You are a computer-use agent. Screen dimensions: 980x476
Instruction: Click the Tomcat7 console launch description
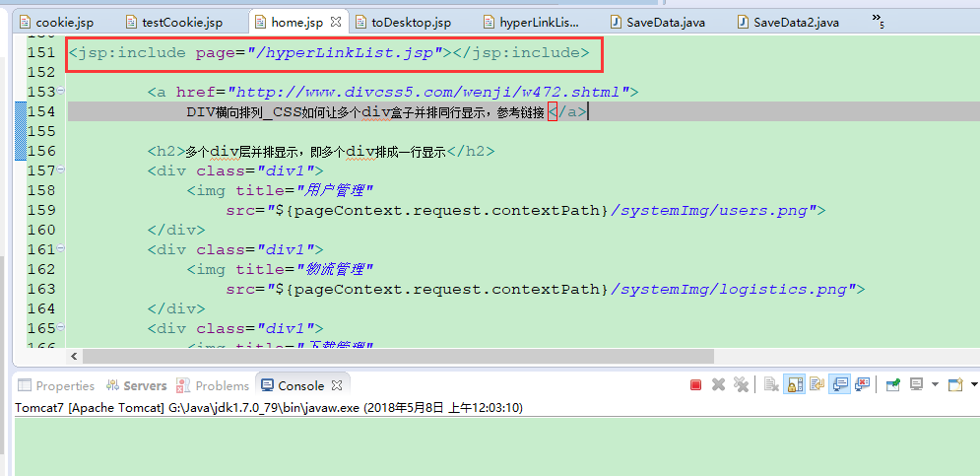[x=269, y=408]
